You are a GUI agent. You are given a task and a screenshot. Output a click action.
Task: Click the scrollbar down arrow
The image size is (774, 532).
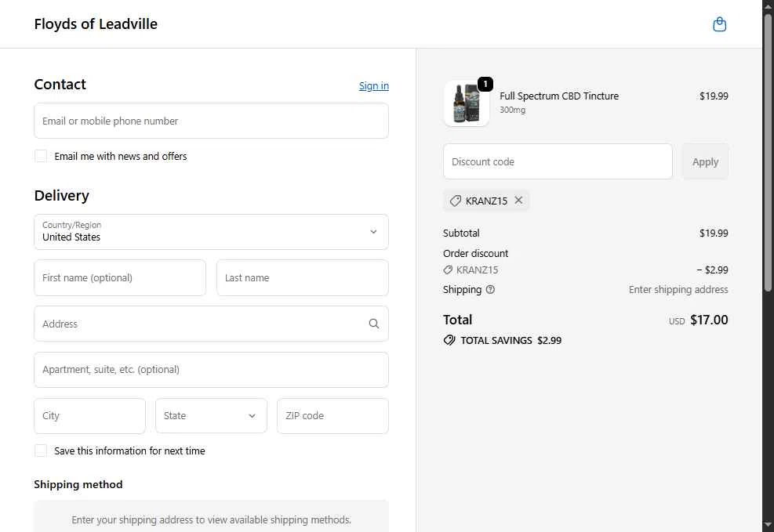[x=768, y=525]
